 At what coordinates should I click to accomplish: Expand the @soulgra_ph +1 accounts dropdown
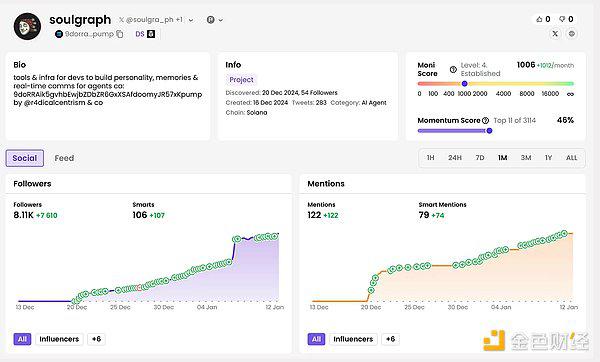[191, 20]
